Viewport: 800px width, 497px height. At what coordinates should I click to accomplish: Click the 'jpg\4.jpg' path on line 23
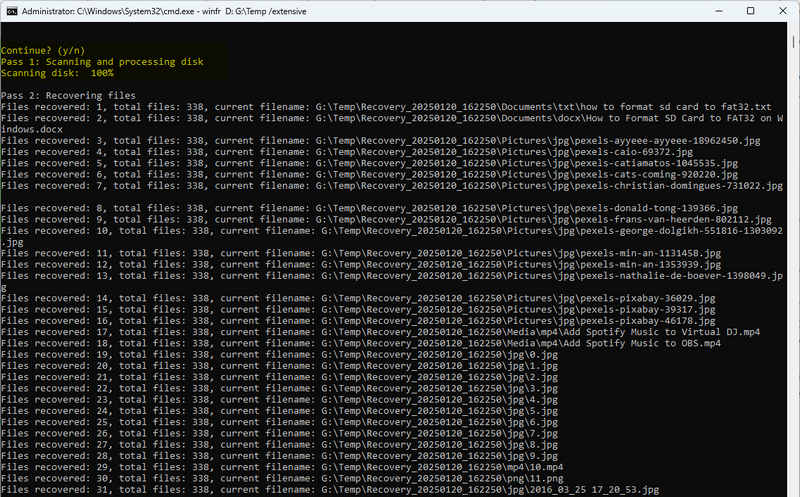[532, 399]
